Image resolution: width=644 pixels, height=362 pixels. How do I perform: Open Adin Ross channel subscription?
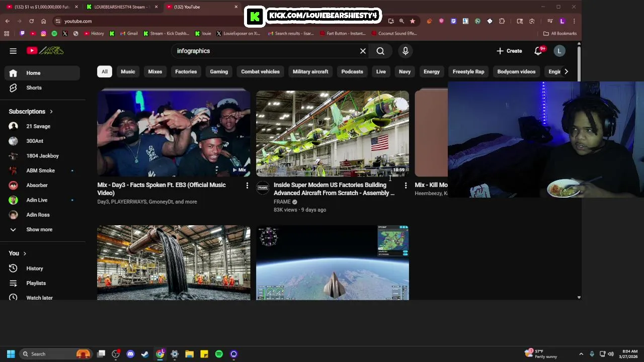coord(42,215)
